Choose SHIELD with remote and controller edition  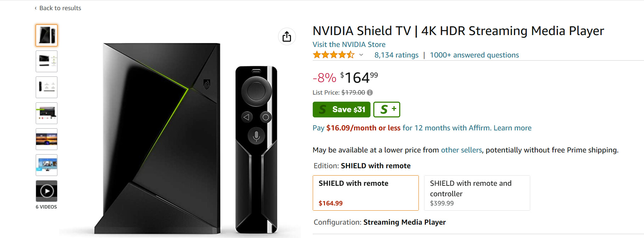477,193
